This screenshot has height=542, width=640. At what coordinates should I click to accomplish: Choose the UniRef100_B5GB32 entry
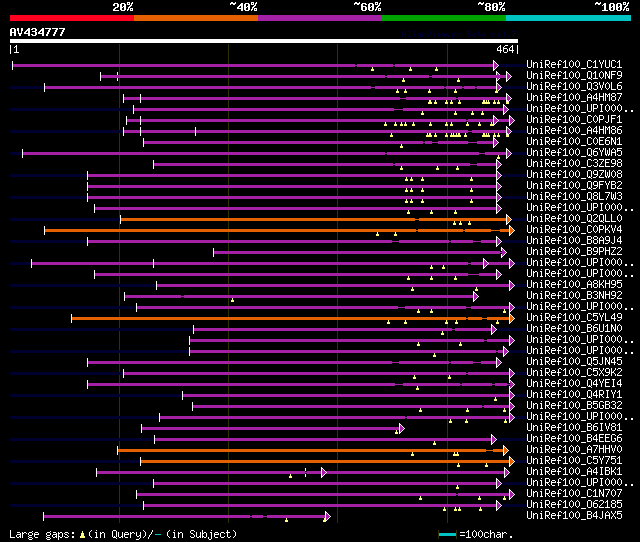(574, 406)
